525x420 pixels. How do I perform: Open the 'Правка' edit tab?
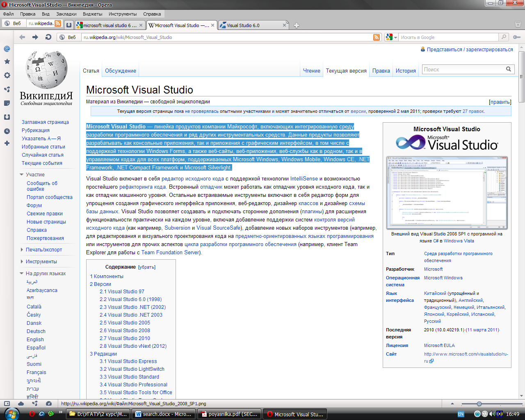(381, 71)
